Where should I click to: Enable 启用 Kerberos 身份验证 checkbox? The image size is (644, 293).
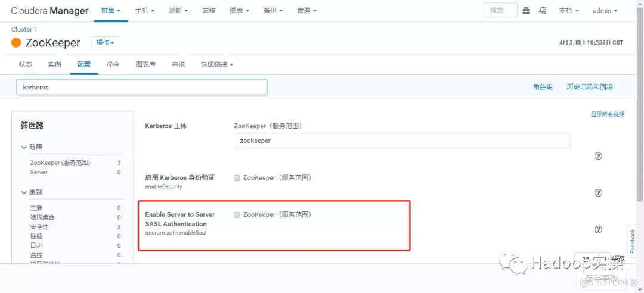pos(237,178)
